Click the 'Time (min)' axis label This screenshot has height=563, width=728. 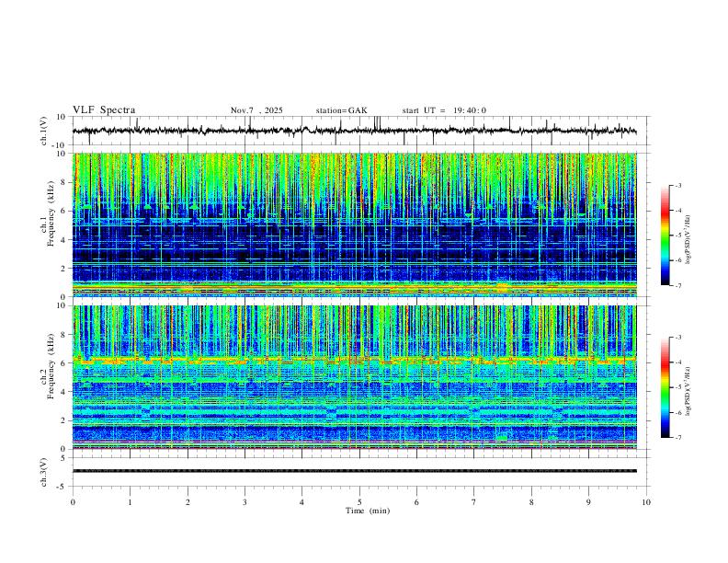pyautogui.click(x=368, y=511)
